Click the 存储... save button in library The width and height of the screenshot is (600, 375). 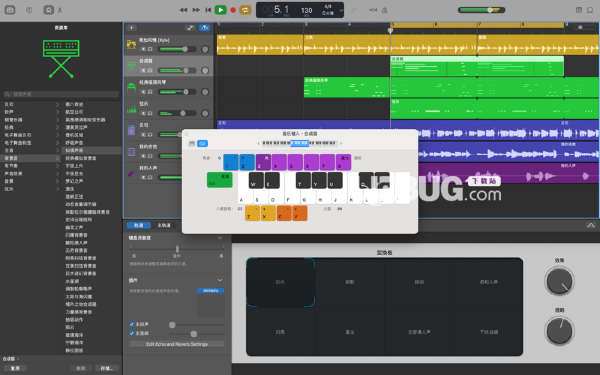click(107, 368)
